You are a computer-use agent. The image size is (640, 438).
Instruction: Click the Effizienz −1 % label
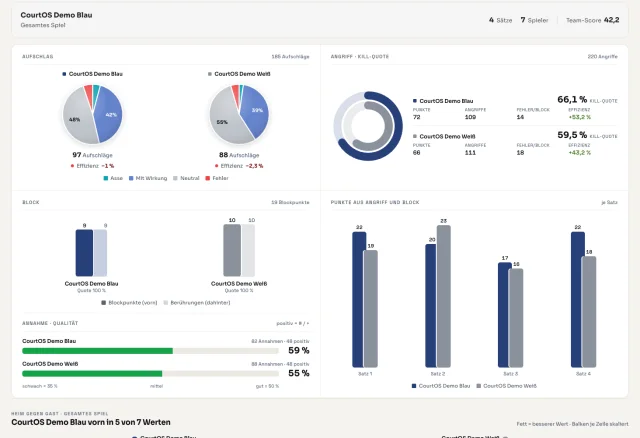[92, 166]
